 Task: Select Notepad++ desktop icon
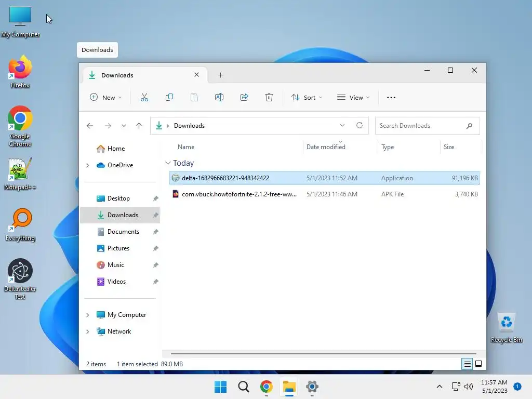tap(20, 174)
